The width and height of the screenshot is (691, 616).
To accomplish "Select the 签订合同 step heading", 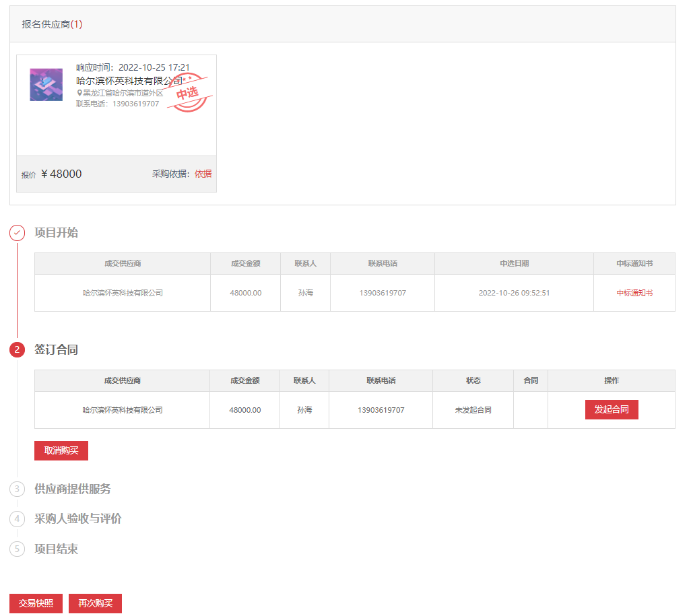I will pyautogui.click(x=56, y=350).
